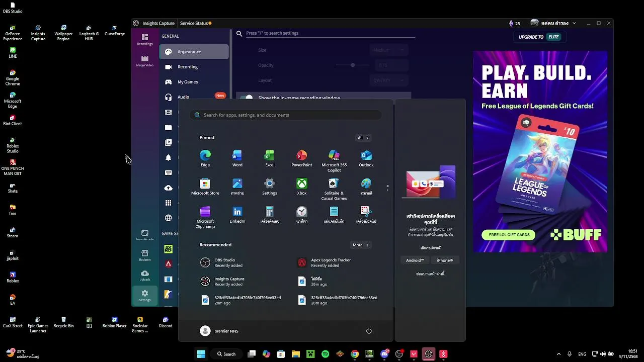Select Riot Client desktop shortcut
The width and height of the screenshot is (644, 362).
[x=13, y=120]
